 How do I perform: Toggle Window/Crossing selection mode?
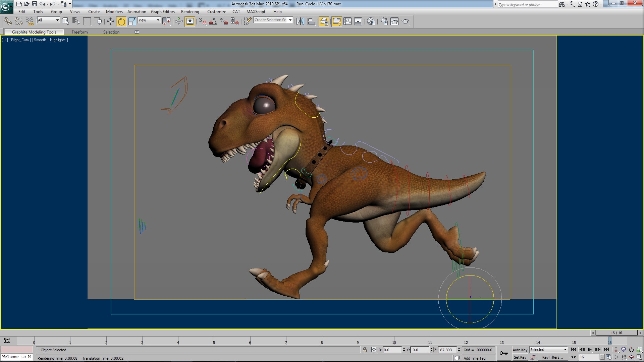98,21
